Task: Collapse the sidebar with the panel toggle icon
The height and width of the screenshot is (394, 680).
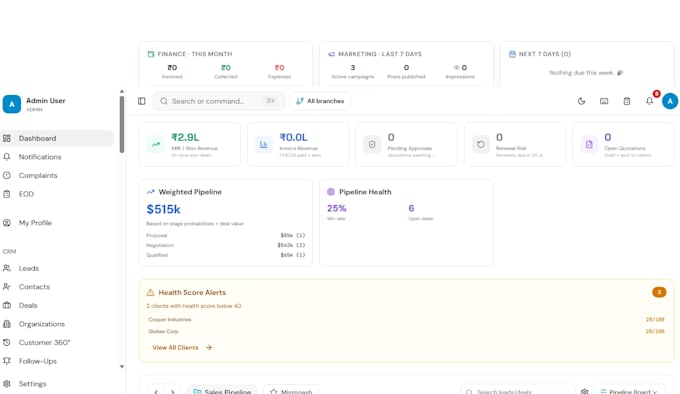Action: (x=141, y=101)
